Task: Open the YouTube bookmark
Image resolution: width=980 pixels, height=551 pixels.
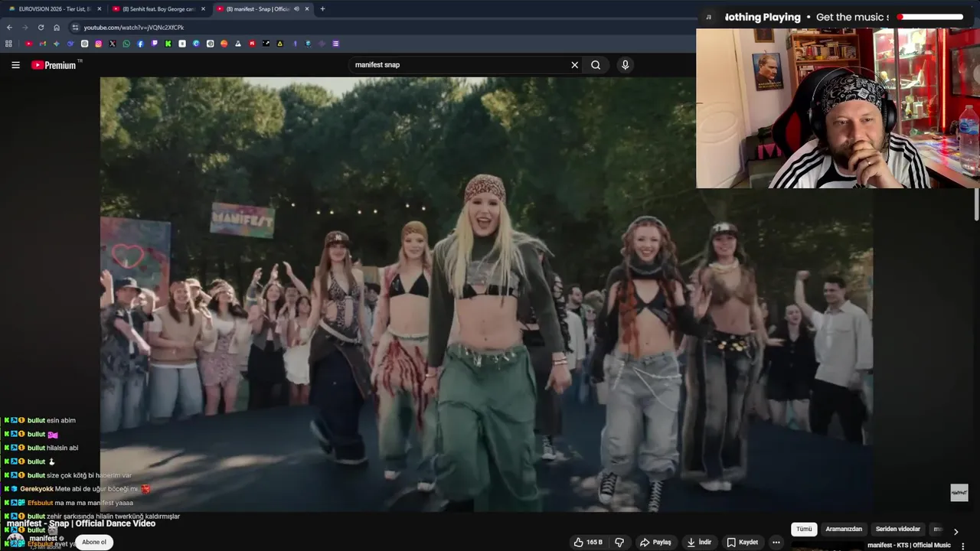Action: coord(29,44)
